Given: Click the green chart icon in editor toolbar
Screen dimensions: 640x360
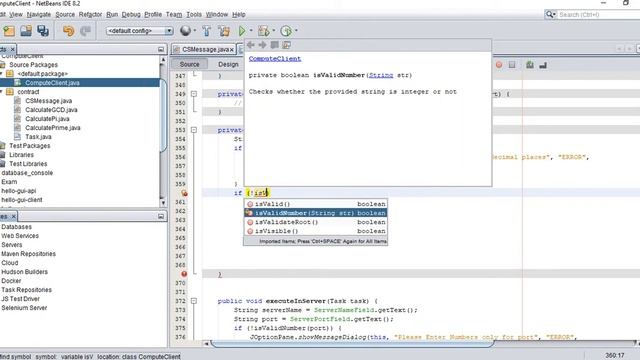Looking at the screenshot, I should (530, 64).
